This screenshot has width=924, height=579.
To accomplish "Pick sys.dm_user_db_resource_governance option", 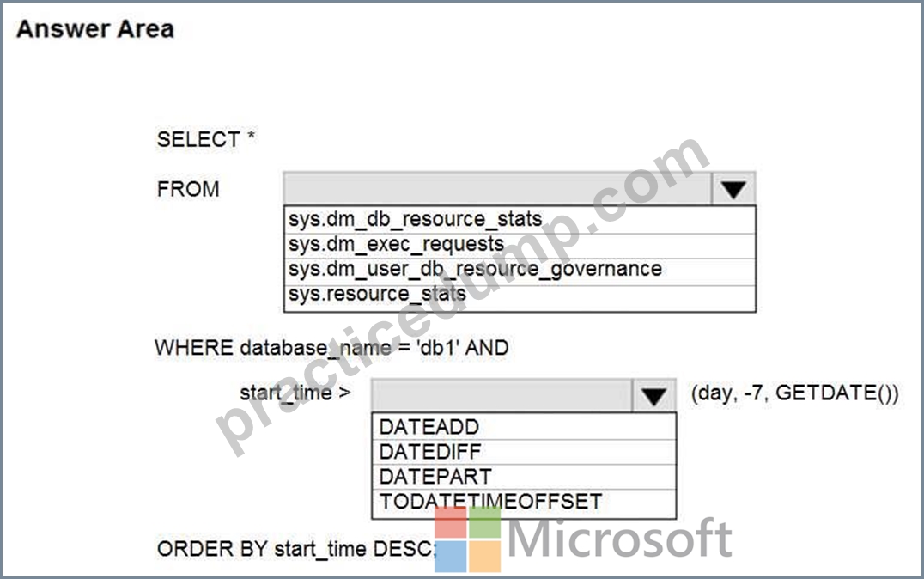I will pyautogui.click(x=520, y=270).
